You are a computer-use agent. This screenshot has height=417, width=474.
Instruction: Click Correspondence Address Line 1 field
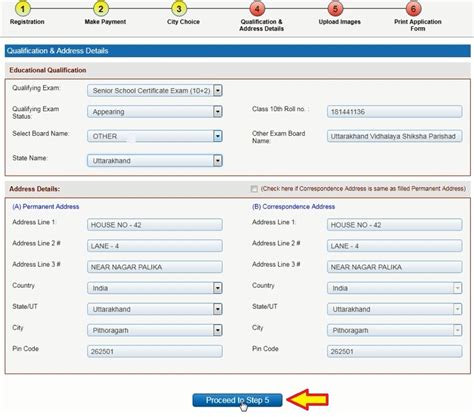(395, 225)
